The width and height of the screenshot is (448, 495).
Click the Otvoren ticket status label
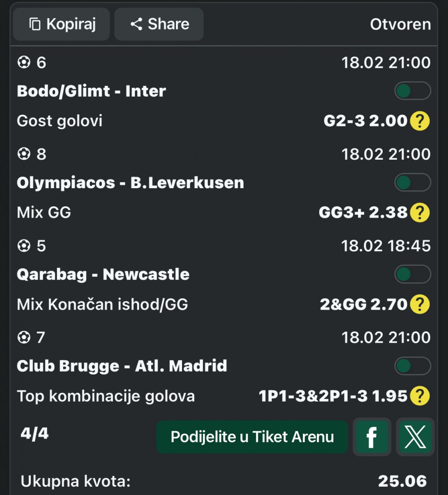pyautogui.click(x=400, y=24)
